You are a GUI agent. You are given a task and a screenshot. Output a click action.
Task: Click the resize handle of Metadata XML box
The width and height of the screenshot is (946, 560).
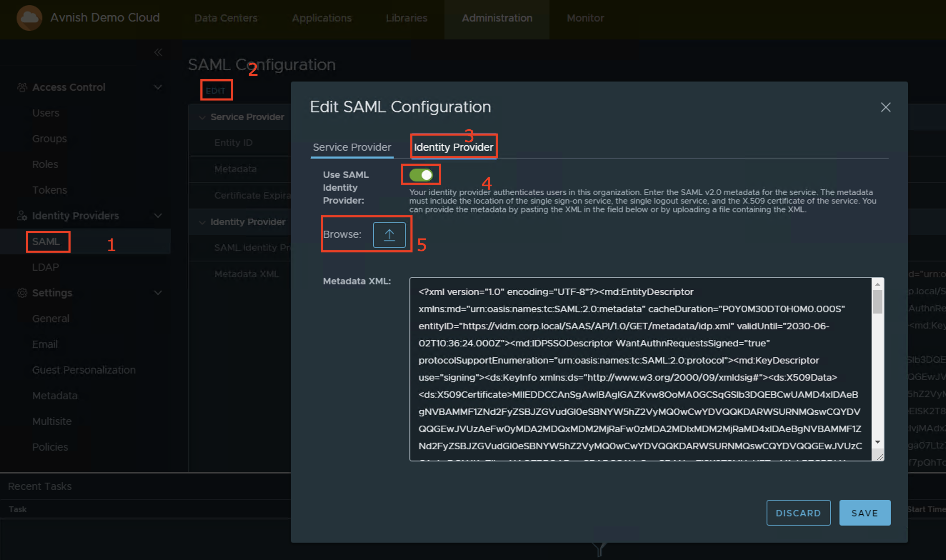880,457
